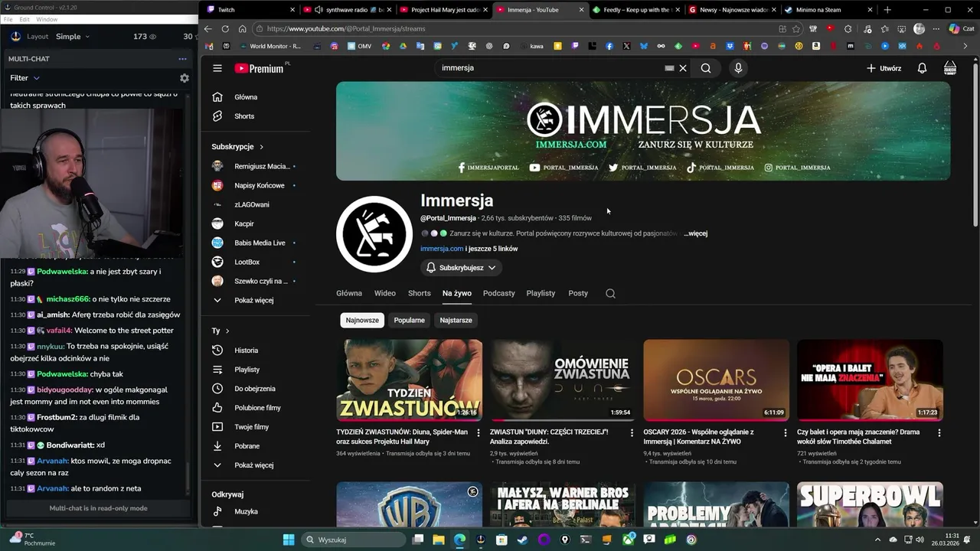Open YouTube notifications bell

tap(922, 68)
